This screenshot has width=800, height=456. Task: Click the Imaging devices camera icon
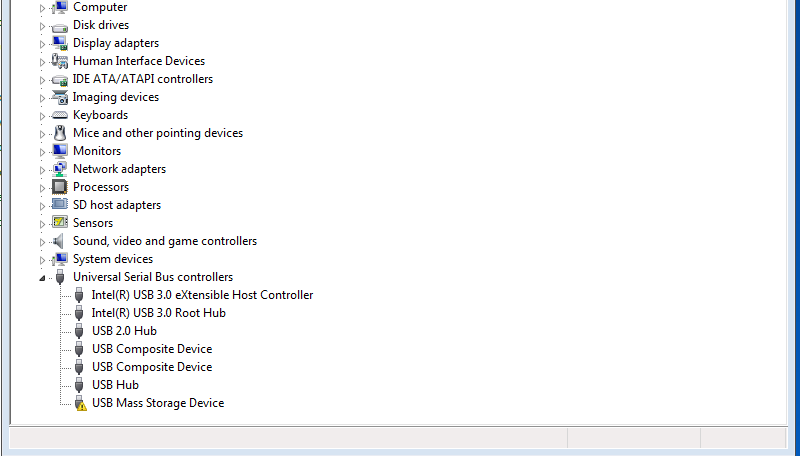click(x=60, y=97)
